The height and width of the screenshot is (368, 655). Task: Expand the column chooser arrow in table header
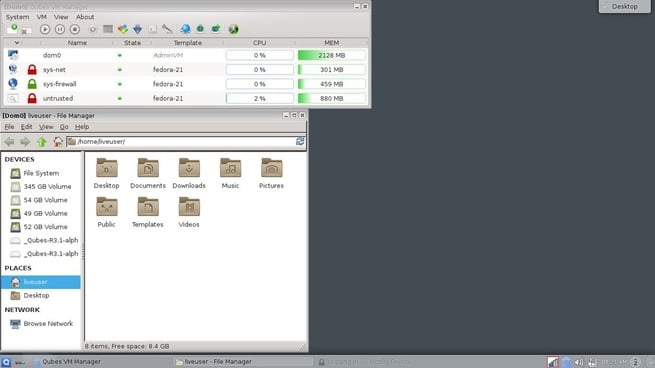(x=17, y=43)
